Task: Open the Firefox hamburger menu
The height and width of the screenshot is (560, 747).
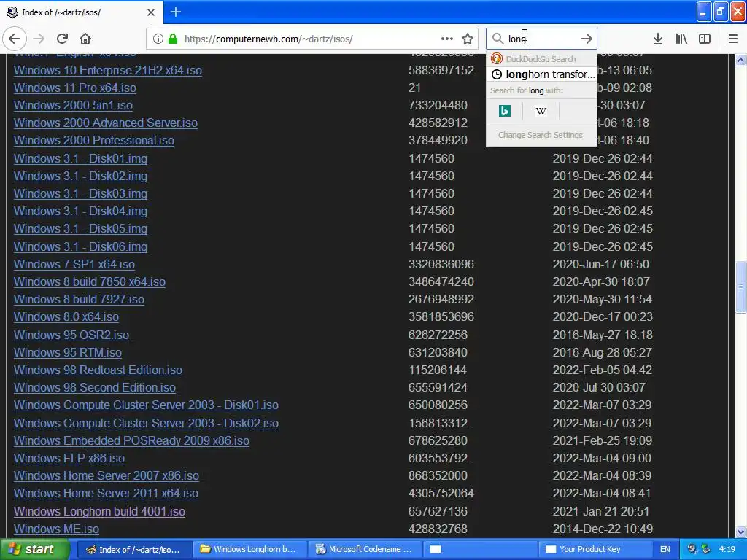Action: pyautogui.click(x=733, y=39)
